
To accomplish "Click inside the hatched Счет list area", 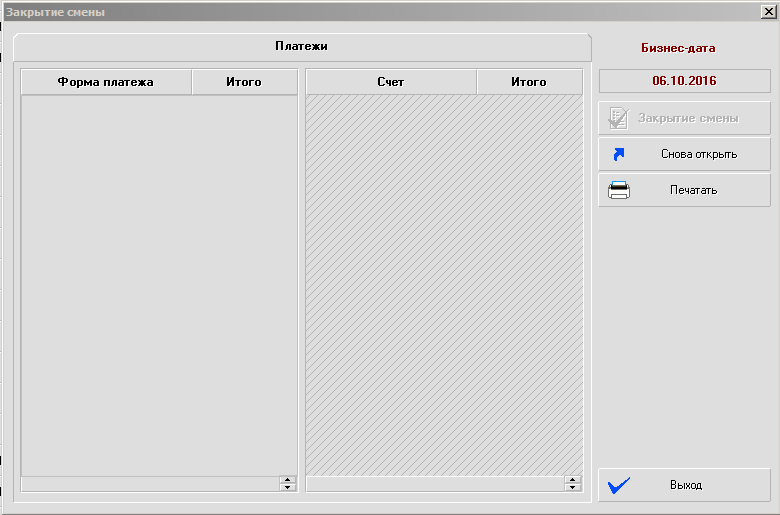I will pyautogui.click(x=443, y=280).
